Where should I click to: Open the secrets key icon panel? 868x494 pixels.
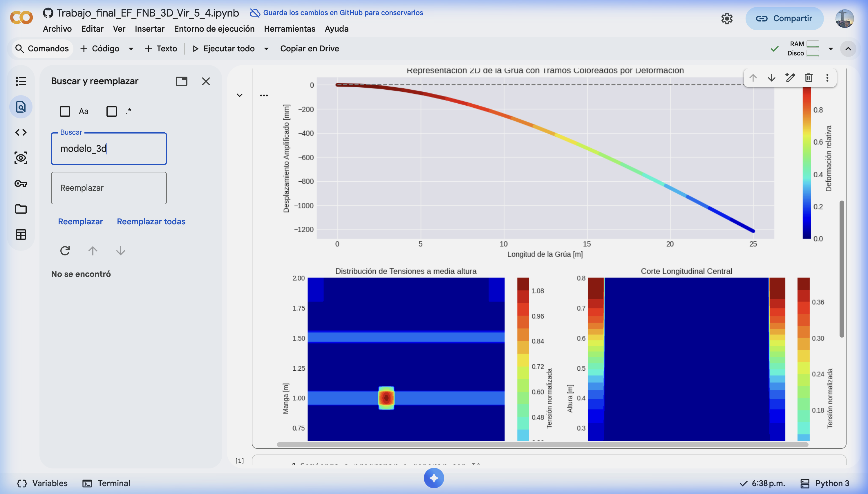(x=21, y=183)
